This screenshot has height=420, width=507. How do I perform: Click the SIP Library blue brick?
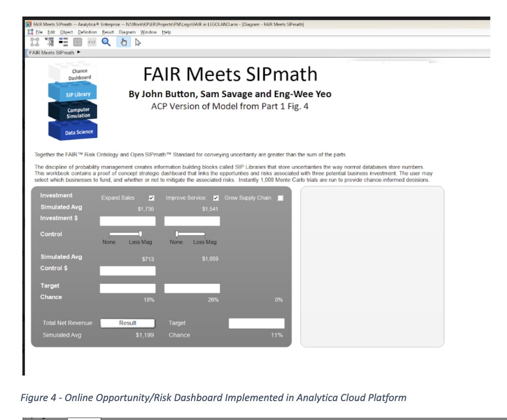72,92
